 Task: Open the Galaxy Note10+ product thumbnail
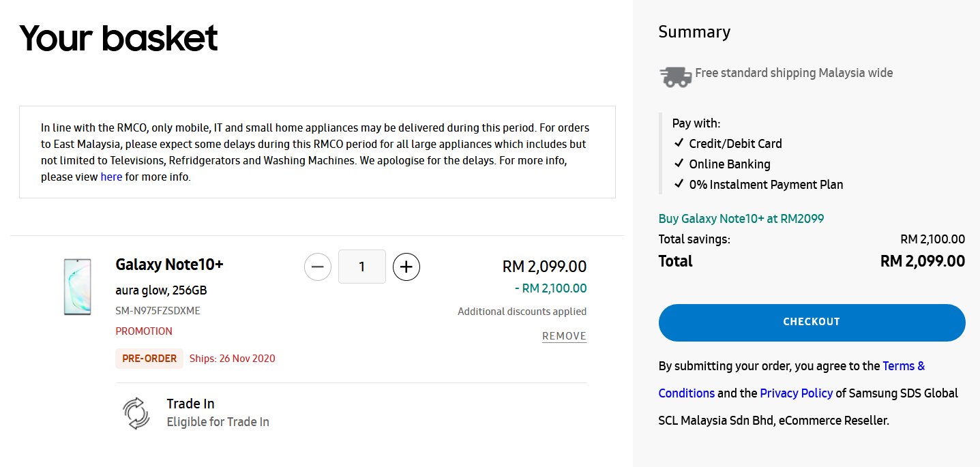click(77, 287)
